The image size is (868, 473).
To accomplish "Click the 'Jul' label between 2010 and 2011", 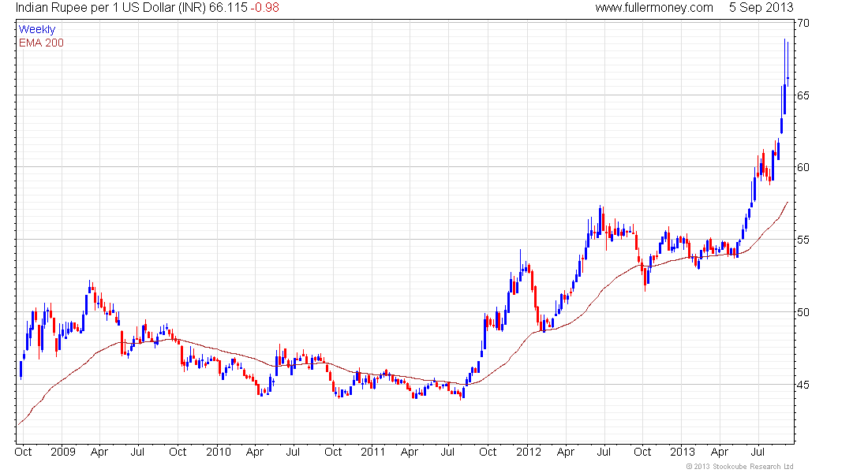I will [x=293, y=452].
